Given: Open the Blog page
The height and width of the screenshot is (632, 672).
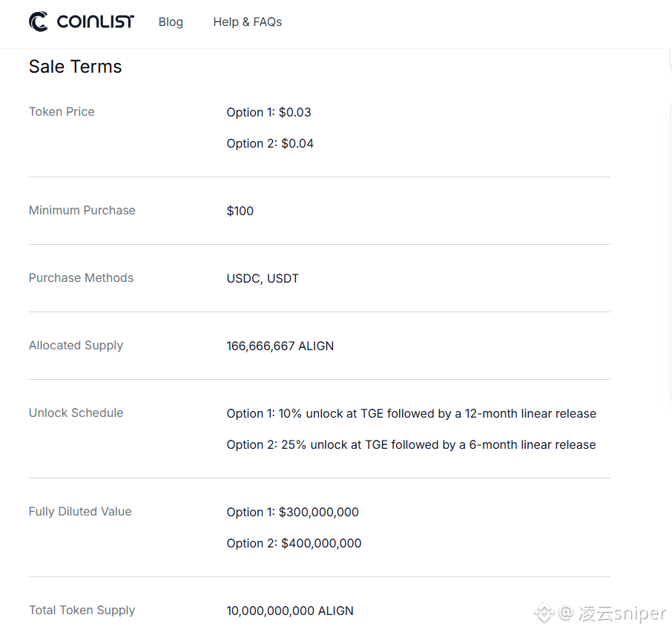Looking at the screenshot, I should pyautogui.click(x=171, y=22).
